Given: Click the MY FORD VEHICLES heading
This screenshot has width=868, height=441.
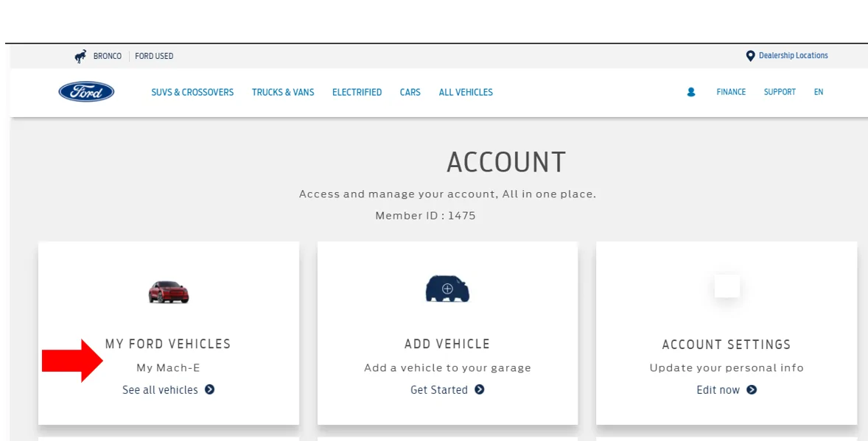Looking at the screenshot, I should pos(168,344).
